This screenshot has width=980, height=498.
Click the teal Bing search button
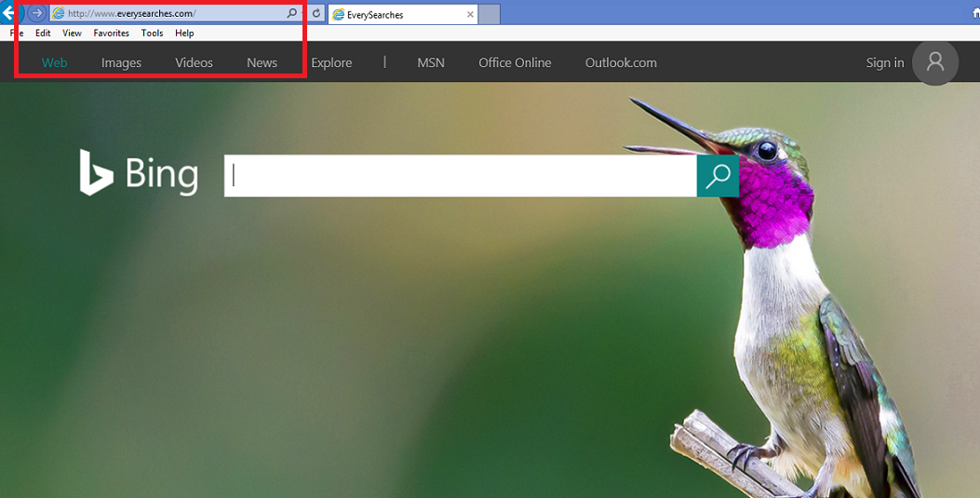coord(718,176)
